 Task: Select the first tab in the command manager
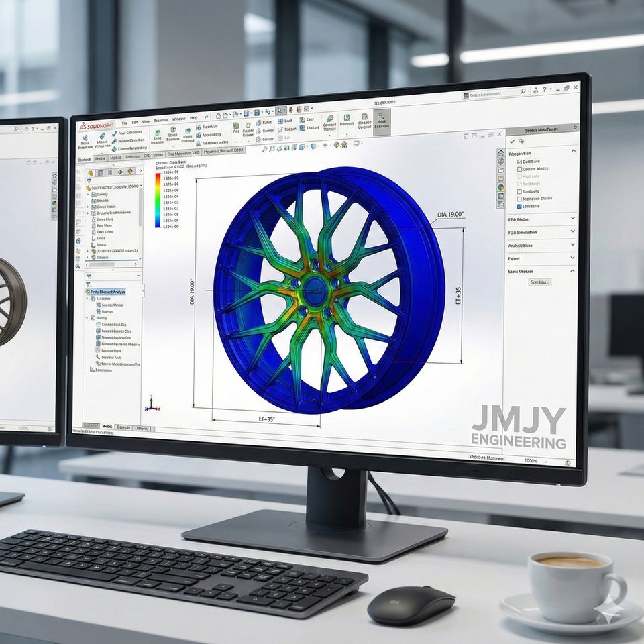click(85, 160)
